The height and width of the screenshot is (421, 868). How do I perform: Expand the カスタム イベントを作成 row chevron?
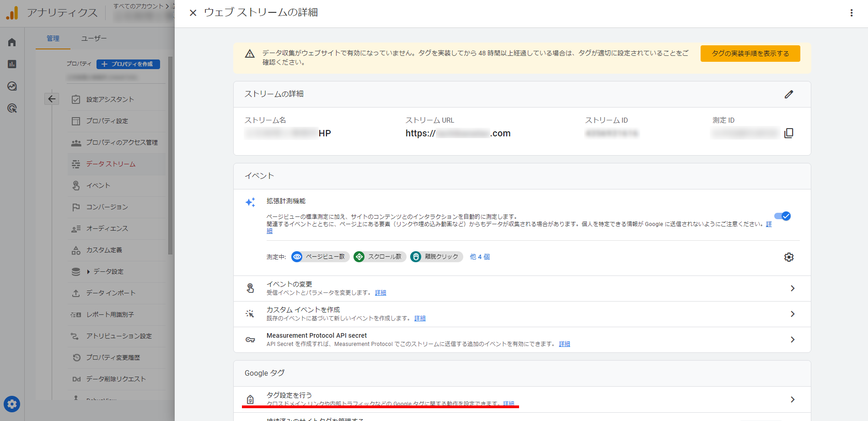pos(792,314)
